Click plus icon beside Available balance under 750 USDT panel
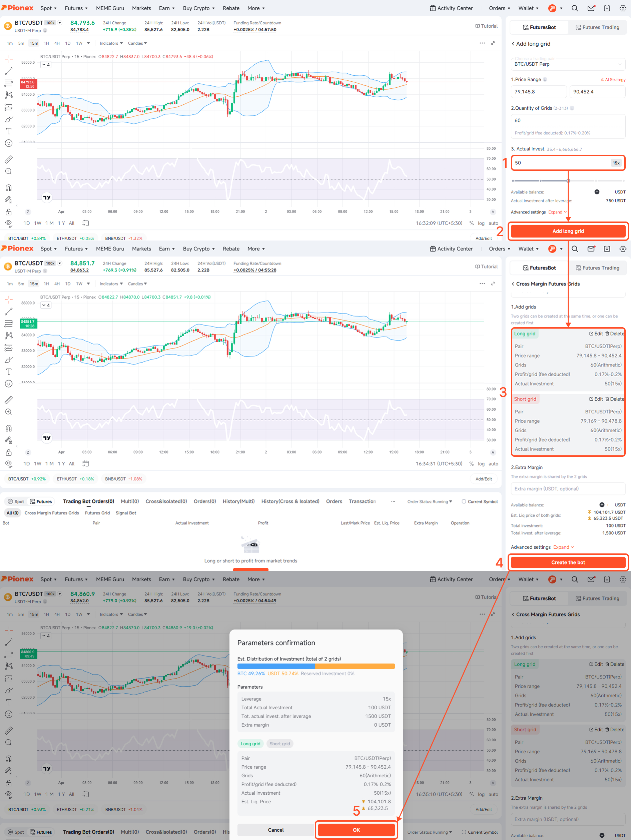631x840 pixels. 597,192
